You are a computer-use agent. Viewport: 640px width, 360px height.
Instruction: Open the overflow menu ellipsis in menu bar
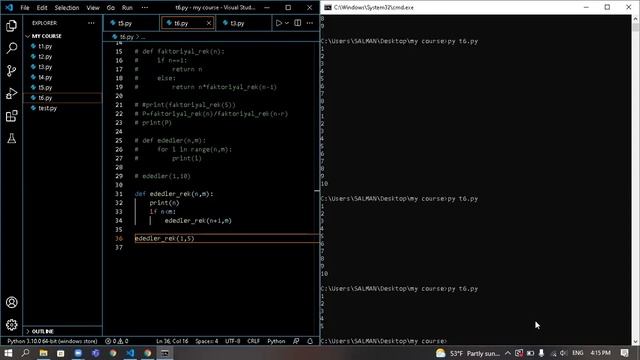145,8
